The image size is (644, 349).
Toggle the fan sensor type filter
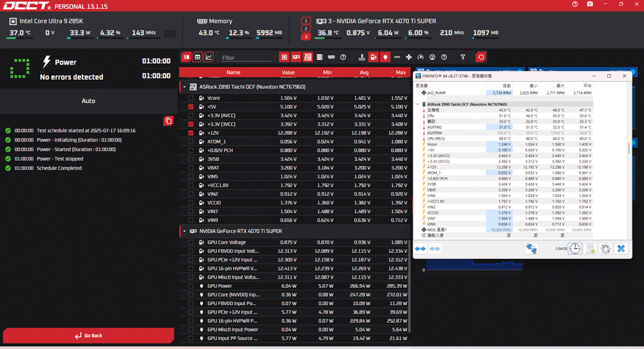point(409,57)
